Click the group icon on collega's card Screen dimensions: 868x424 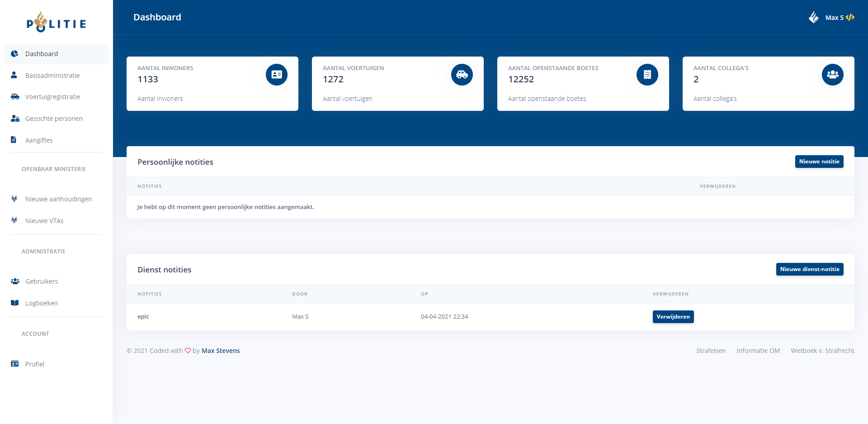(832, 75)
